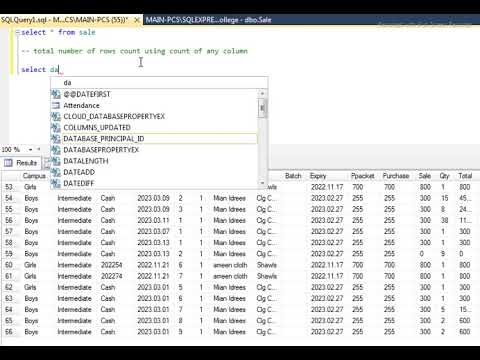Click Shawls cell in row 61

point(267,276)
